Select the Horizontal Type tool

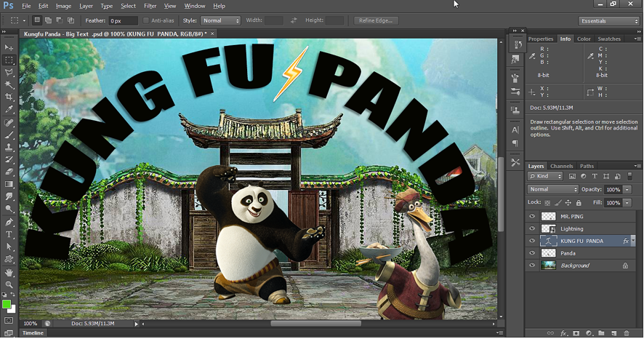9,235
